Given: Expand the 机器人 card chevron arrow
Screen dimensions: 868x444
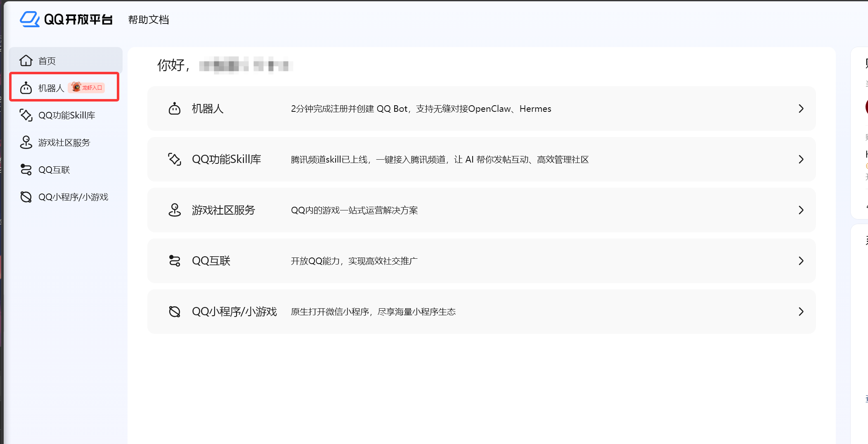Looking at the screenshot, I should pos(801,109).
